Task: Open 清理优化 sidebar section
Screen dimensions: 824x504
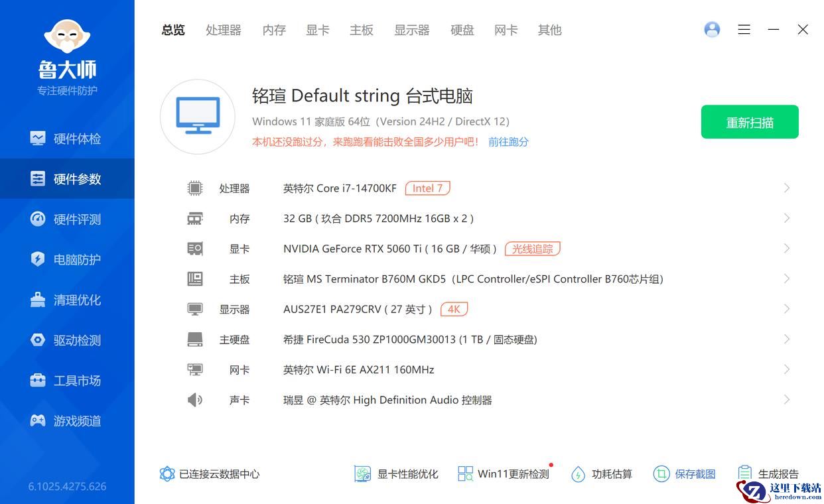Action: 66,300
